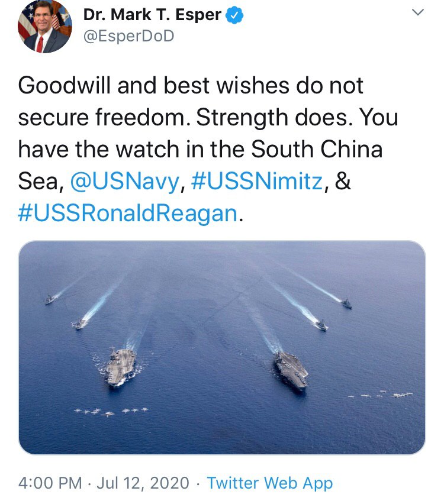The width and height of the screenshot is (444, 504).
Task: Click the blue verified checkmark badge
Action: (237, 16)
